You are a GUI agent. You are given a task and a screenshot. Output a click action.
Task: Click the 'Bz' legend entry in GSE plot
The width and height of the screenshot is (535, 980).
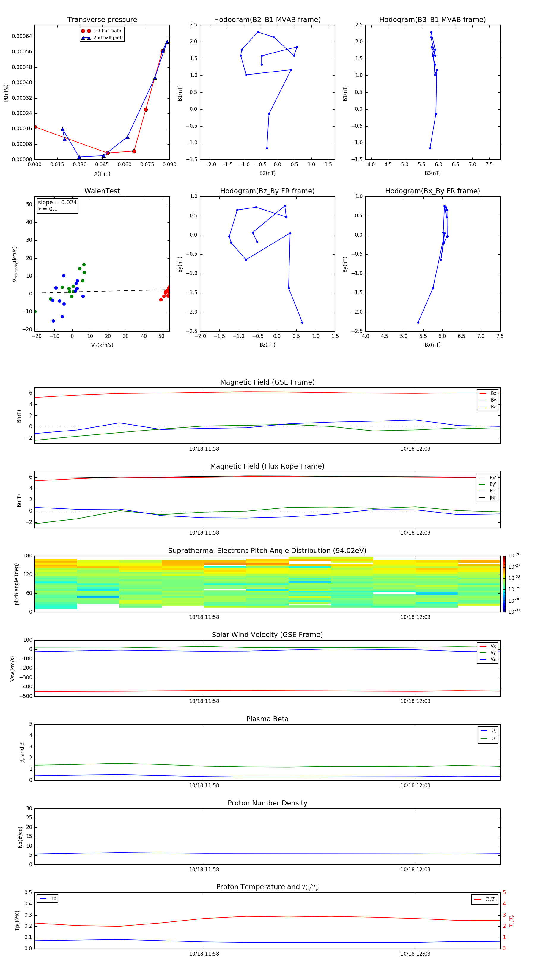click(488, 407)
